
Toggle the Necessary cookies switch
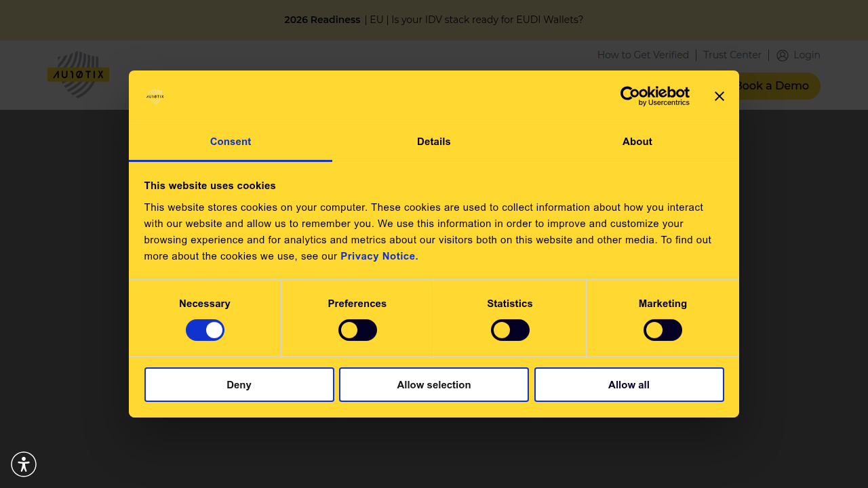tap(205, 330)
